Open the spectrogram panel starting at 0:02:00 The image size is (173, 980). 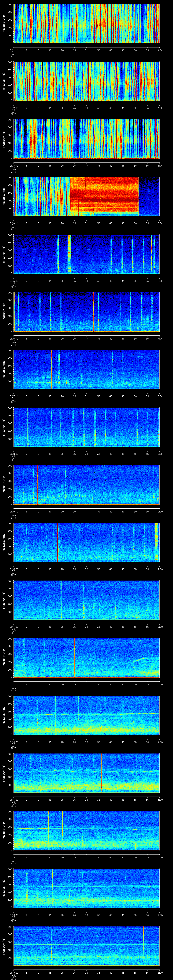pos(87,81)
